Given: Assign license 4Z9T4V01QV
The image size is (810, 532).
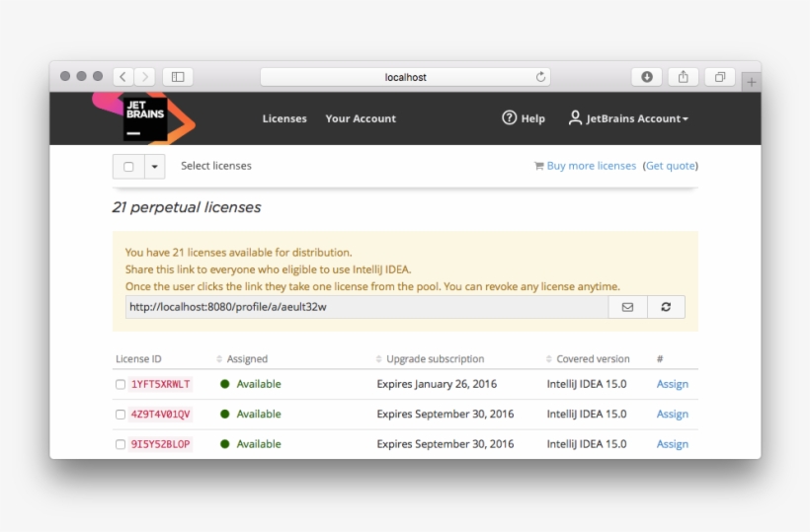Looking at the screenshot, I should pyautogui.click(x=672, y=414).
